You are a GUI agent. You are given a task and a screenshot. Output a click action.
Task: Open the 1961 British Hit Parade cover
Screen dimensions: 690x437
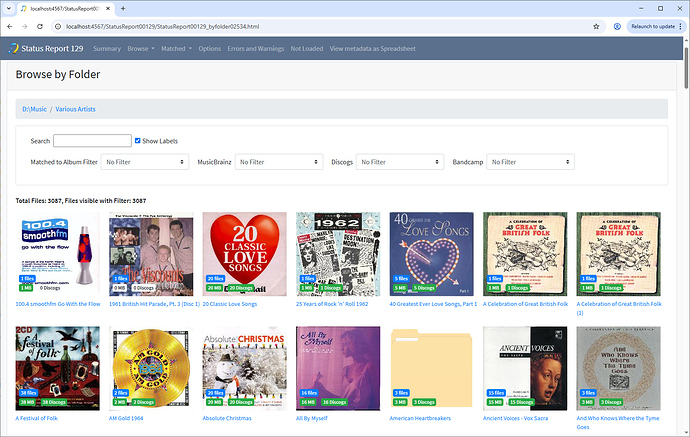(151, 254)
